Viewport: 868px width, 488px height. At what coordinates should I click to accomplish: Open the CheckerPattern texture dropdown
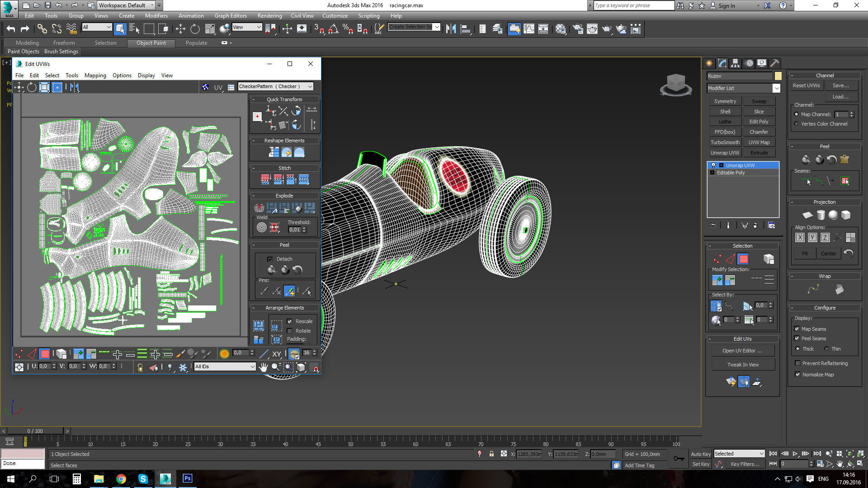coord(275,86)
